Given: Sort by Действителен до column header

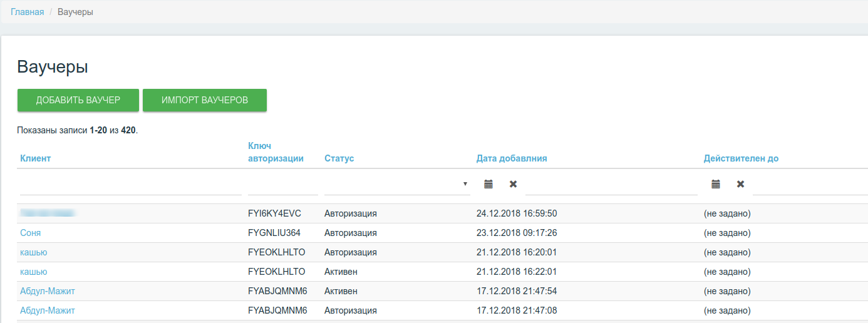Looking at the screenshot, I should [x=741, y=158].
